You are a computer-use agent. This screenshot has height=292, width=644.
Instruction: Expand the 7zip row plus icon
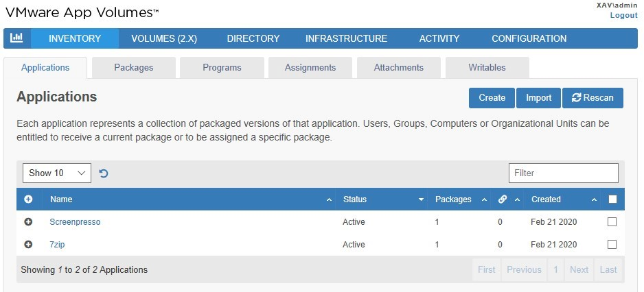coord(28,245)
